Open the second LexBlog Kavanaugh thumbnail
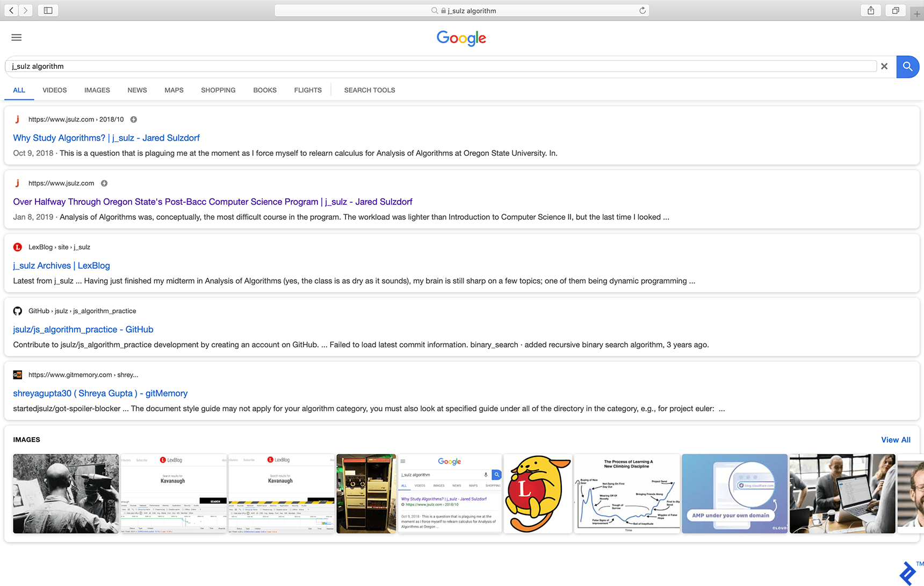 281,494
